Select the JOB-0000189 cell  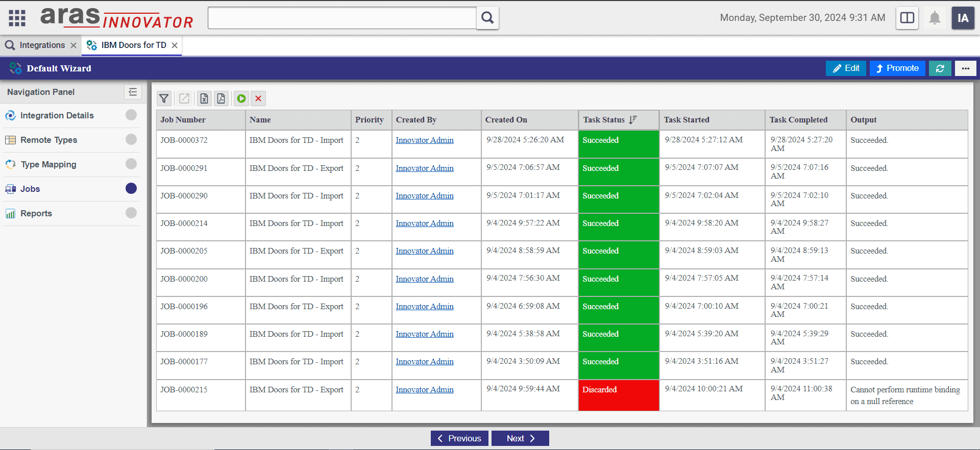click(201, 338)
